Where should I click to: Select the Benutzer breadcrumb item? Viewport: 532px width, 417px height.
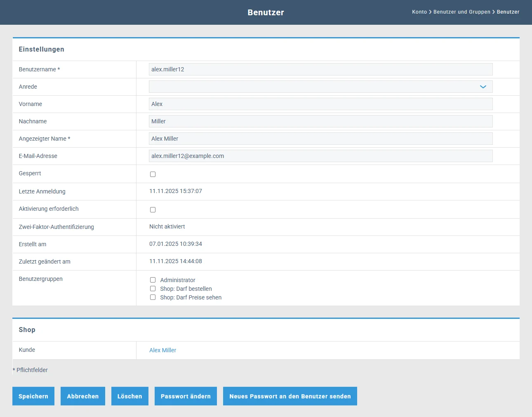pyautogui.click(x=508, y=12)
